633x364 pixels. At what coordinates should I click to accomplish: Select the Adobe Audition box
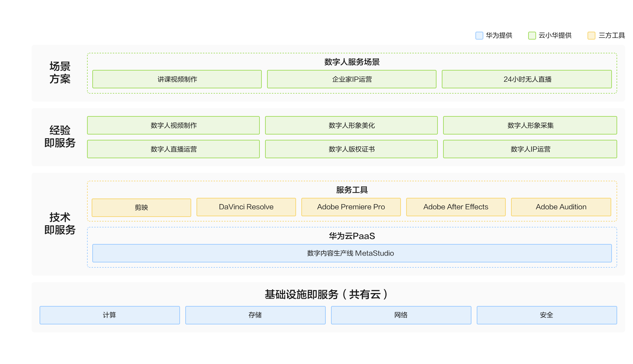click(x=561, y=207)
